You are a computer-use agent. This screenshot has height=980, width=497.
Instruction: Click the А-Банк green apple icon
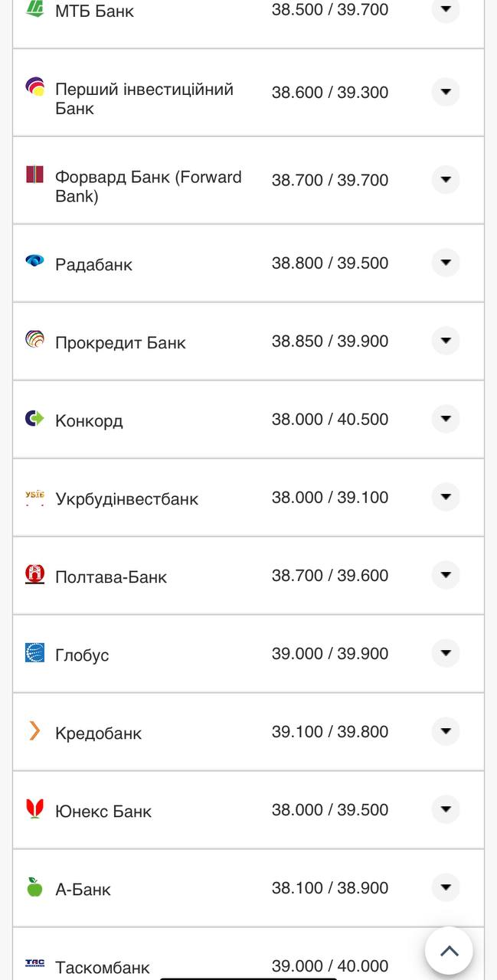[x=34, y=887]
